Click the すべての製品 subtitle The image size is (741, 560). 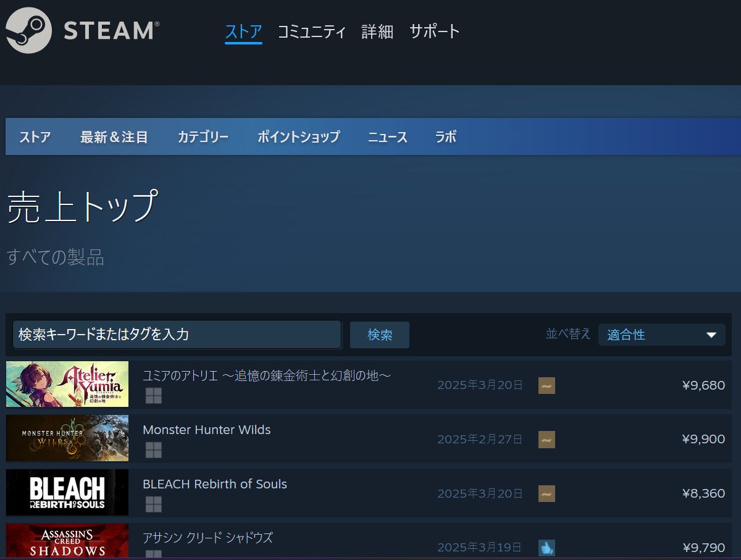tap(55, 257)
